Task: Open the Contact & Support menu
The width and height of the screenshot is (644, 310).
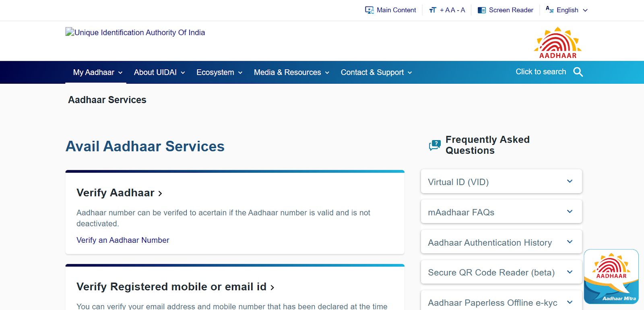Action: (376, 72)
